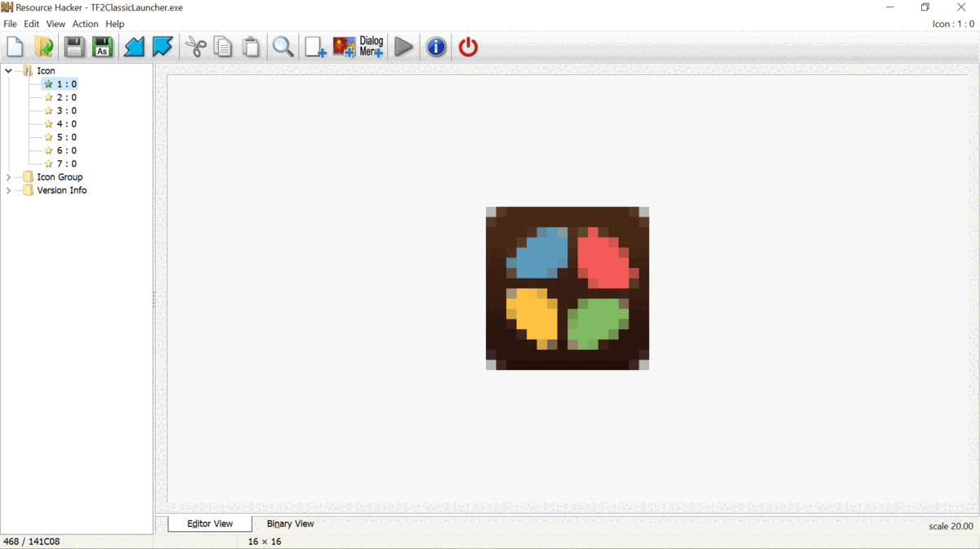Select icon resource 1 : 0
The width and height of the screenshot is (980, 549).
[60, 84]
